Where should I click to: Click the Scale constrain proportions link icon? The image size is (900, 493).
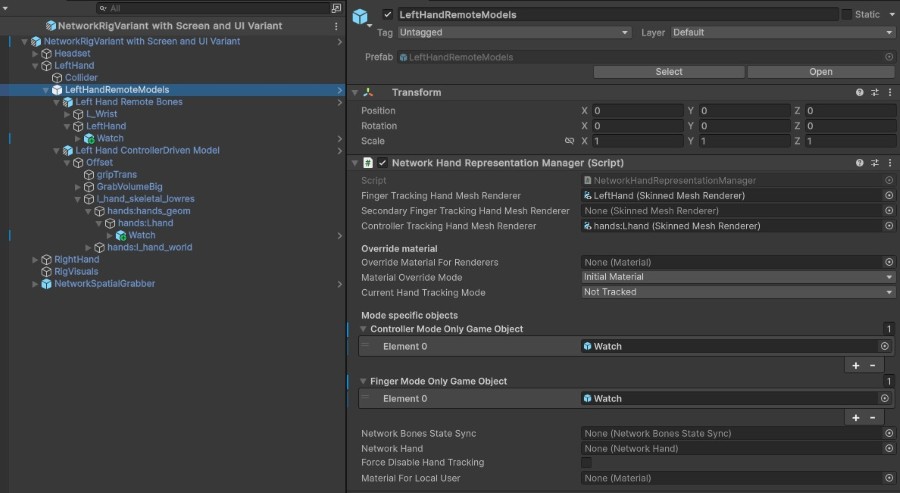pyautogui.click(x=569, y=141)
